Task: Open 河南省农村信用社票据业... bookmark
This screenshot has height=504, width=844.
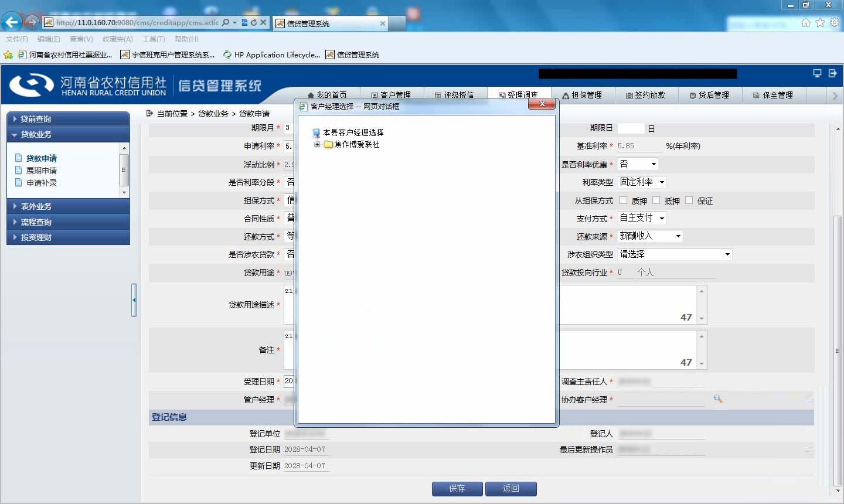Action: (x=65, y=55)
